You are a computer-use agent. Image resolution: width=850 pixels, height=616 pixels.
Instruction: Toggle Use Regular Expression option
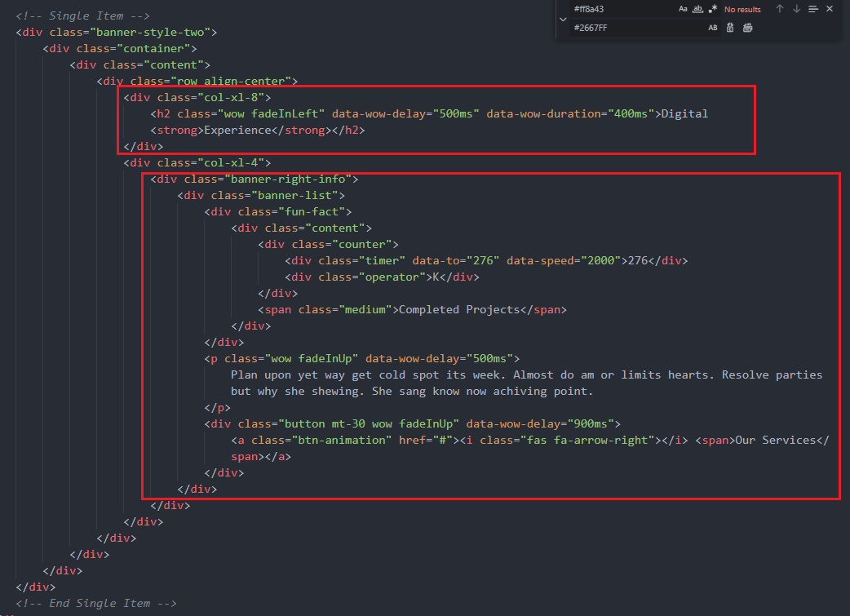tap(713, 9)
